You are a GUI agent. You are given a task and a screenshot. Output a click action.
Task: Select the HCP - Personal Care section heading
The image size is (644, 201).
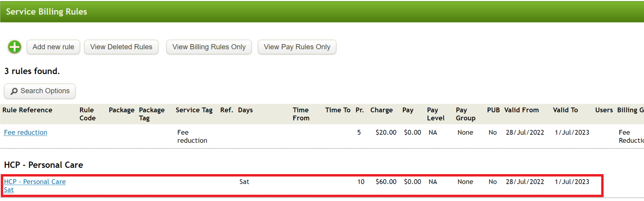pos(43,165)
